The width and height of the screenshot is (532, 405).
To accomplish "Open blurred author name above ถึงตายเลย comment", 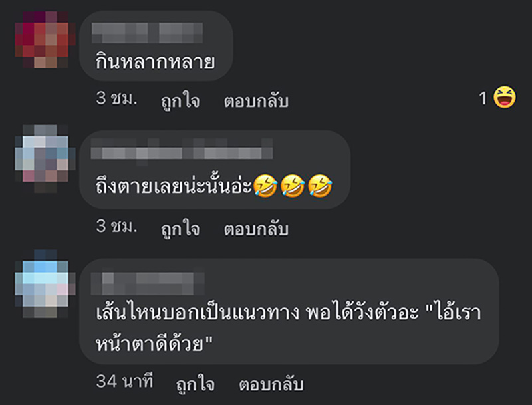I will [x=182, y=149].
